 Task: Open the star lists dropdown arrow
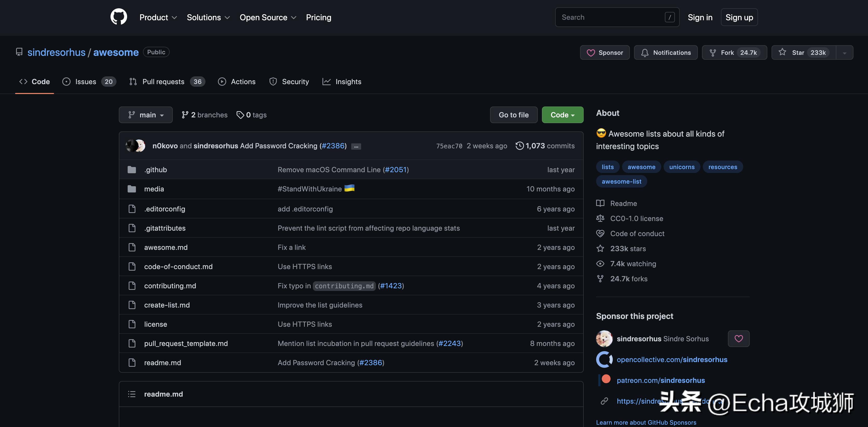844,53
